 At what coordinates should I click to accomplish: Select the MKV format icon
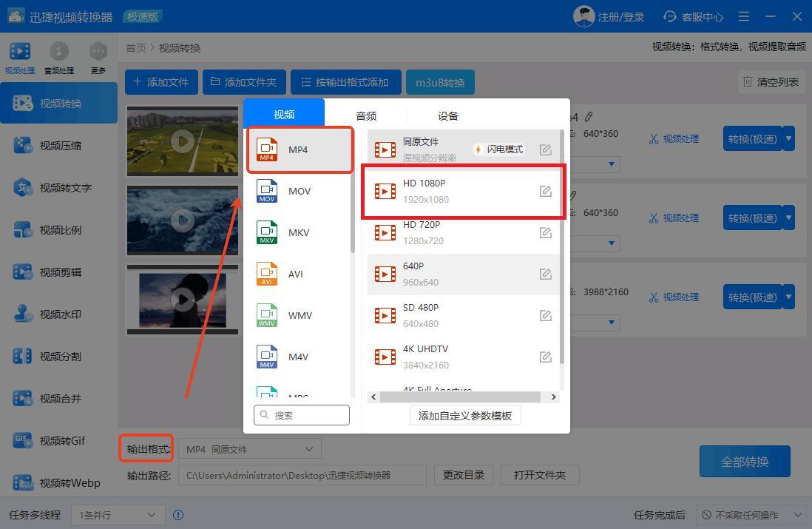point(267,232)
